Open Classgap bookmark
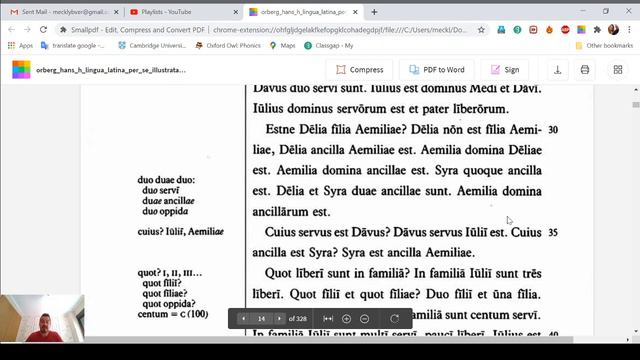Viewport: 640px width, 360px height. [x=329, y=46]
